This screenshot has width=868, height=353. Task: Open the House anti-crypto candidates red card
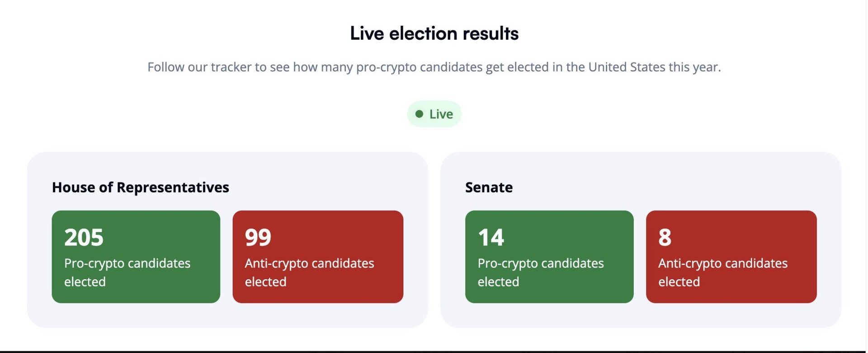click(318, 257)
